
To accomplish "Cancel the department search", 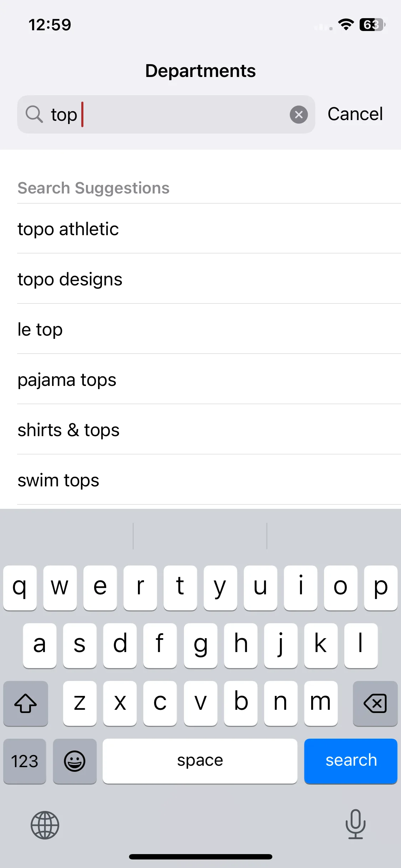I will coord(355,114).
